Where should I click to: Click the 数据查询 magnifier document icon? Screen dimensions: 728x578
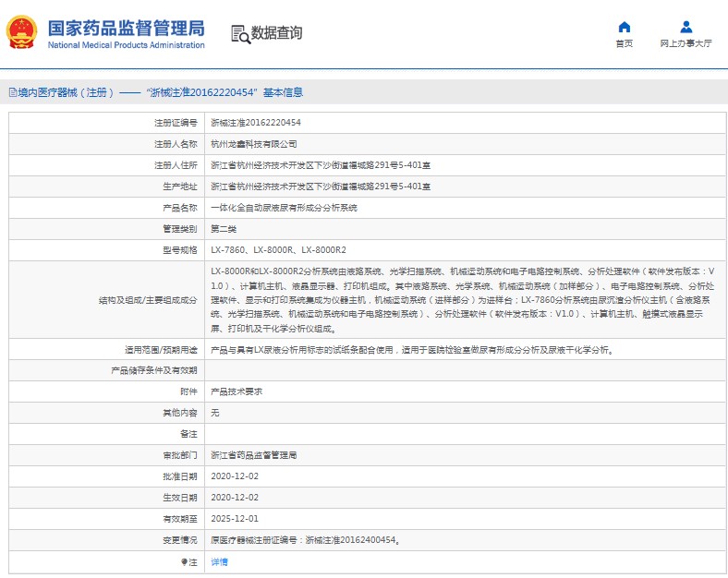point(240,34)
